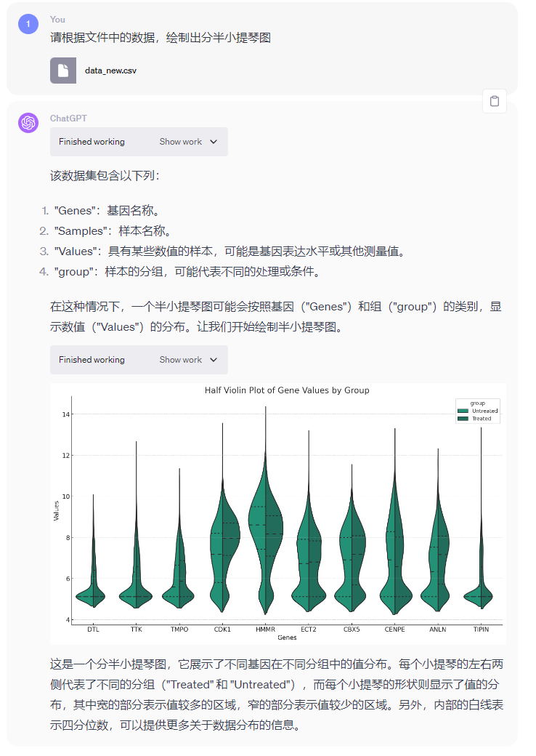Click the CENPE axis label
536x756 pixels.
pyautogui.click(x=395, y=630)
